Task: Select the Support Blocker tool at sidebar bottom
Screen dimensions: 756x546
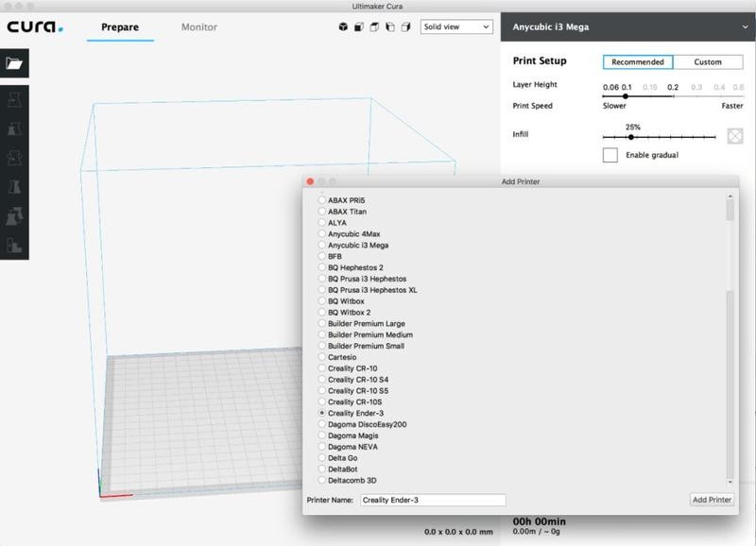Action: [x=14, y=246]
